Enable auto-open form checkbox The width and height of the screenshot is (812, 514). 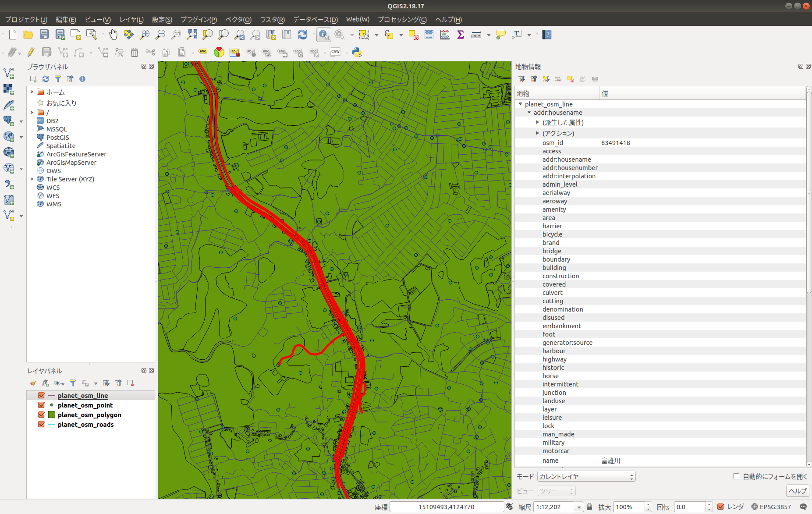736,476
